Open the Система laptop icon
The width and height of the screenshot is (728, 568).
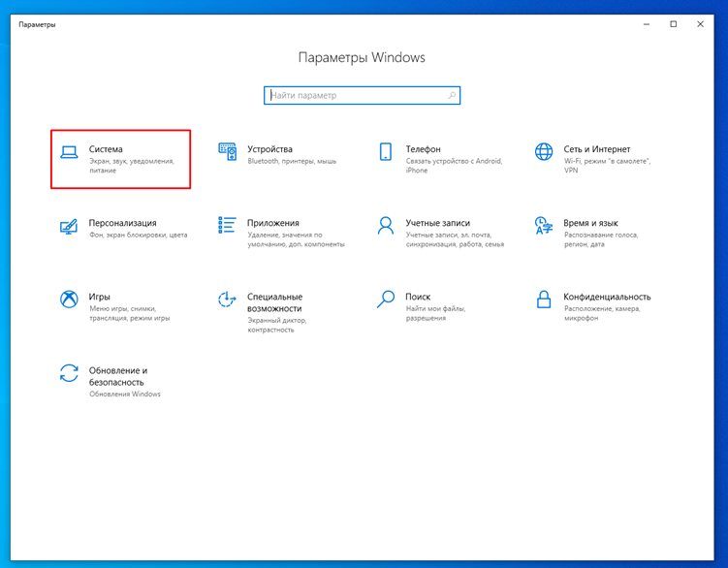click(x=69, y=152)
